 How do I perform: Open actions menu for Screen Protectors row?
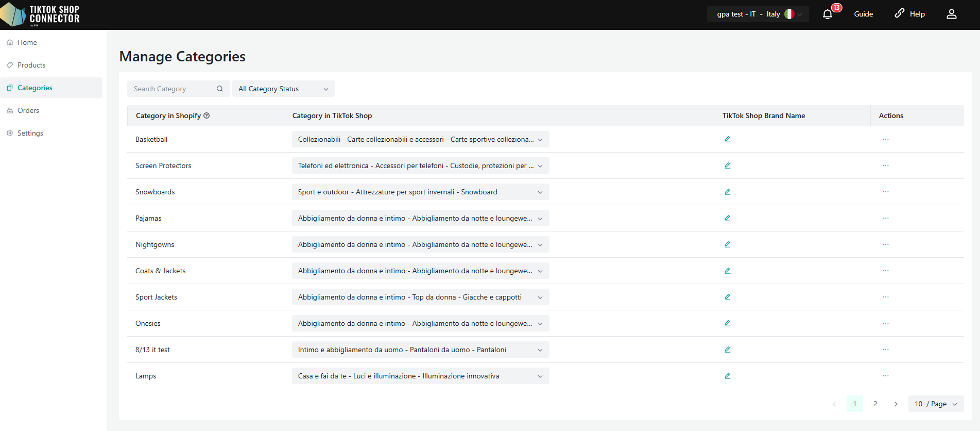point(886,165)
